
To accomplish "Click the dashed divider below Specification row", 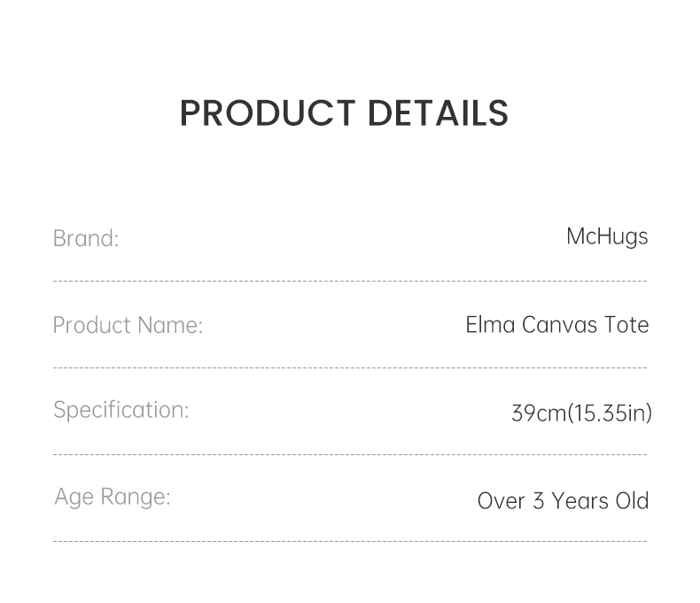I will 350,455.
